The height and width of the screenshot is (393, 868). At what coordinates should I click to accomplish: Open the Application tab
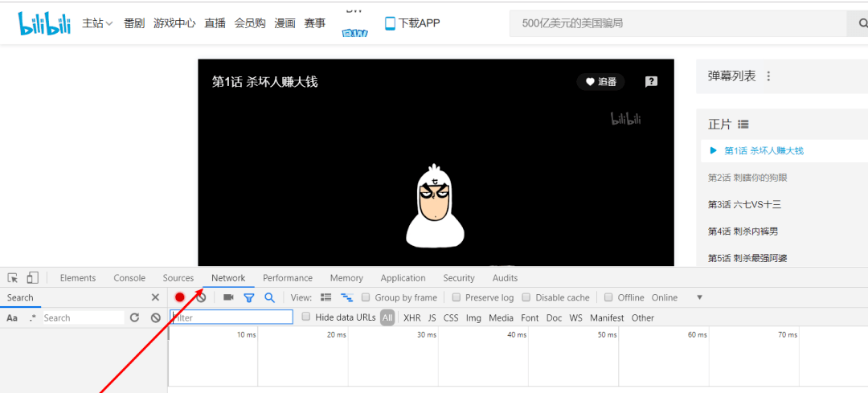pyautogui.click(x=403, y=278)
